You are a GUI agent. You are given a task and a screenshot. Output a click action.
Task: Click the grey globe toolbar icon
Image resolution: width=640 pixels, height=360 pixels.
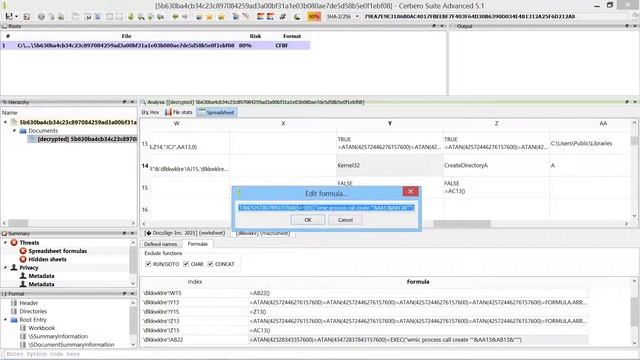pos(41,17)
